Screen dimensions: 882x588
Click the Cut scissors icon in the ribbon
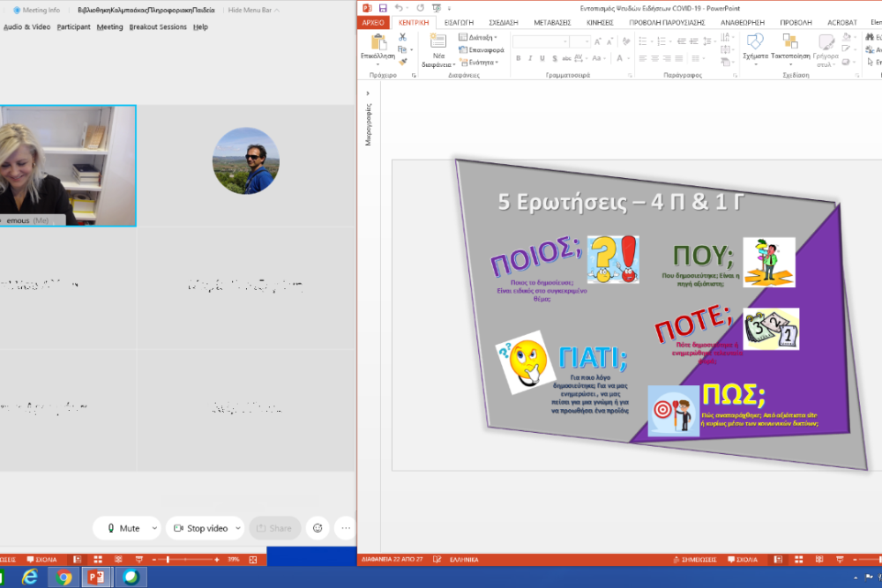click(x=403, y=37)
